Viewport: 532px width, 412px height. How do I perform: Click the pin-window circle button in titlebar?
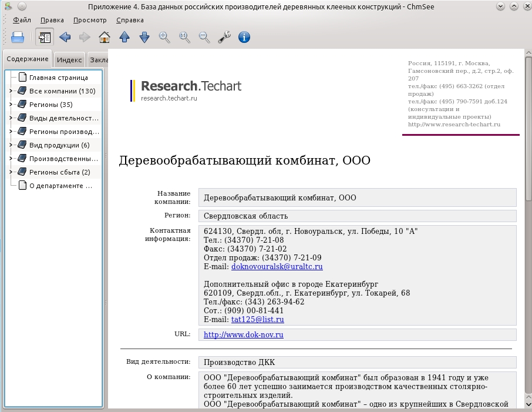click(22, 6)
